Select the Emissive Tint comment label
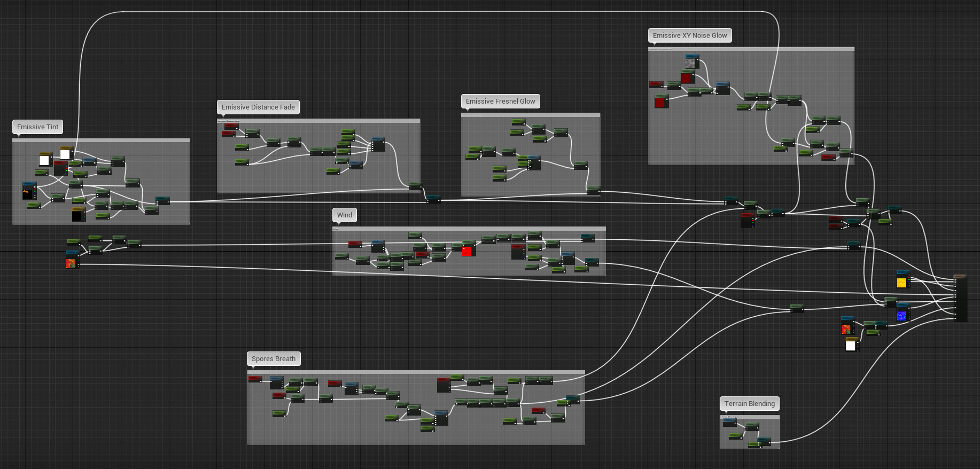The height and width of the screenshot is (469, 980). 37,127
